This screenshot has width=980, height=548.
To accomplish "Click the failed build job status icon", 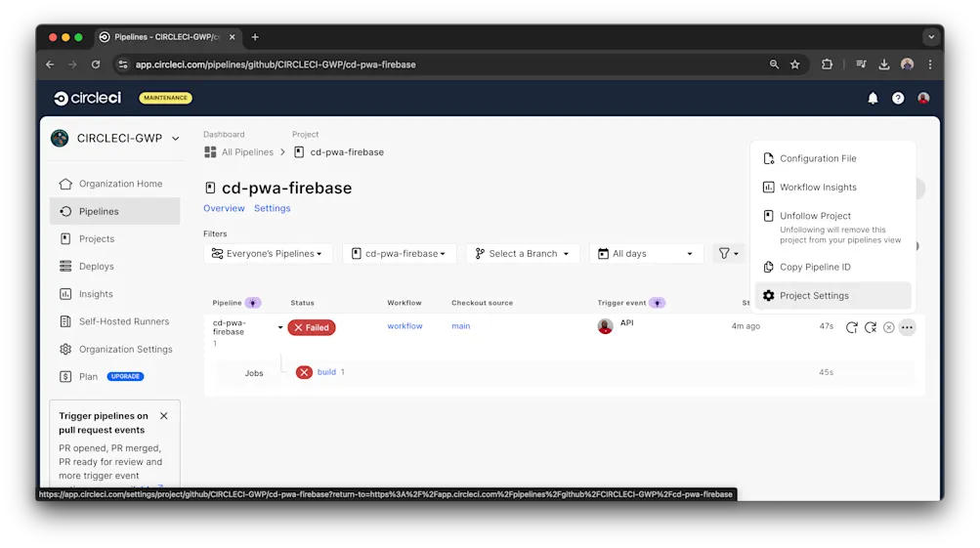I will pyautogui.click(x=304, y=372).
